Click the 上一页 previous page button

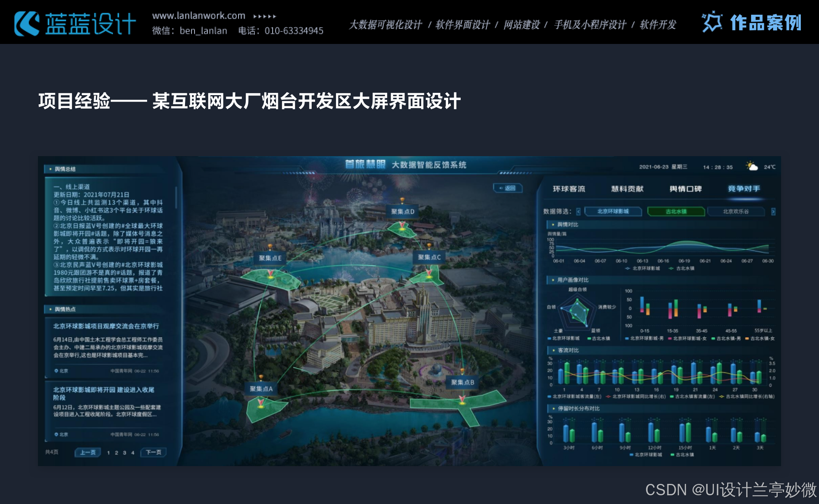point(88,452)
